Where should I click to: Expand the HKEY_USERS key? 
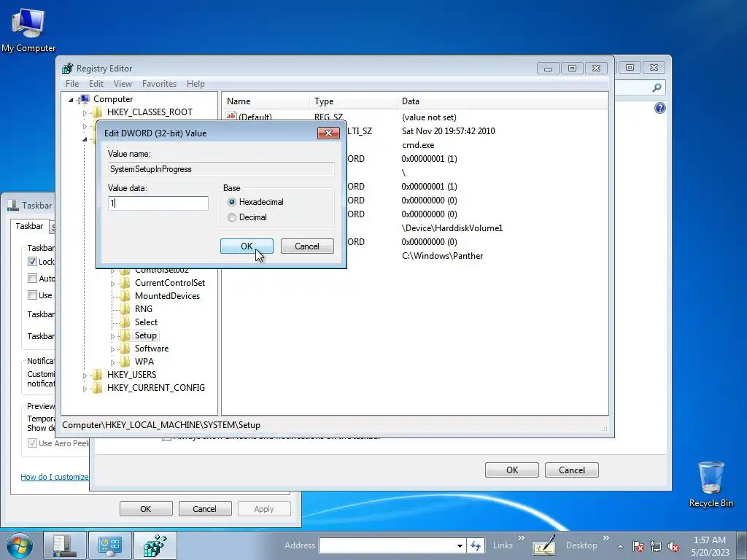[x=85, y=376]
